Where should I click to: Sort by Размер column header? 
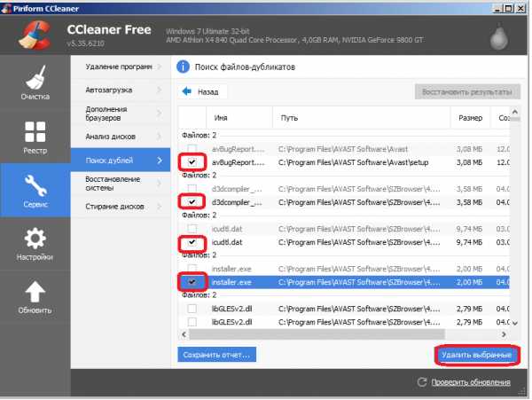[x=470, y=118]
